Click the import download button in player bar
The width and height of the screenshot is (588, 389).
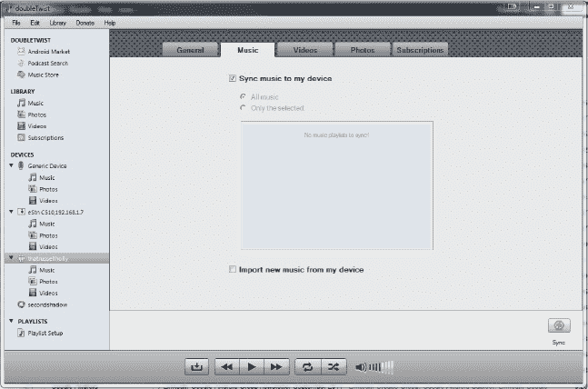196,366
